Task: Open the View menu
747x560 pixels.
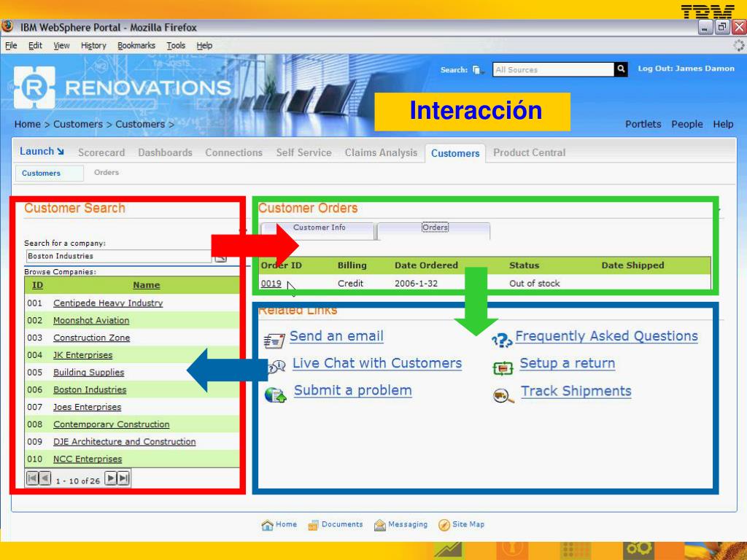Action: pyautogui.click(x=61, y=45)
